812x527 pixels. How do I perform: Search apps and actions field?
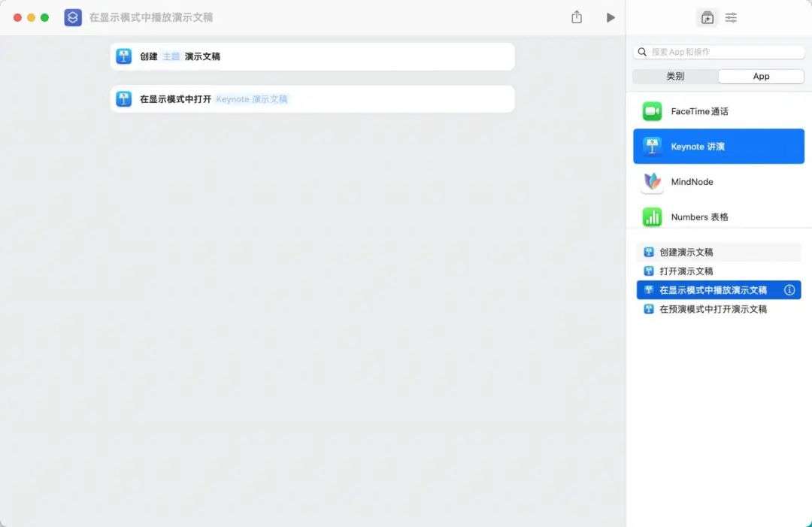(719, 52)
